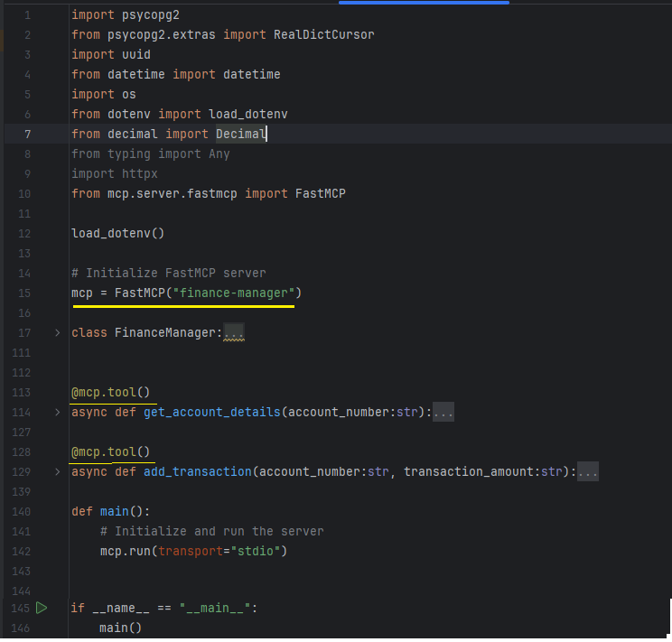Click 'def main():' definition
This screenshot has height=642, width=672.
tap(110, 511)
